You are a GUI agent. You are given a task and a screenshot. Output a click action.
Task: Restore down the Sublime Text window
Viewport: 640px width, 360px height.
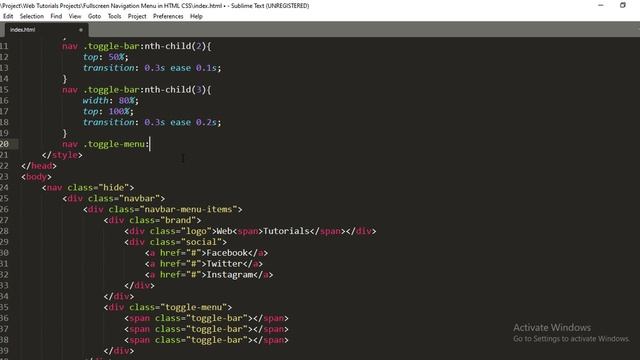[623, 5]
